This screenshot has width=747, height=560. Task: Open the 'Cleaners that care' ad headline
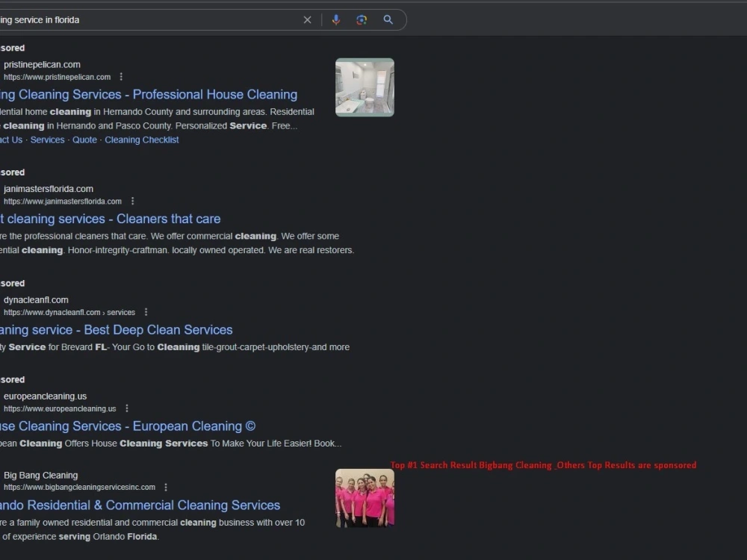[x=110, y=219]
